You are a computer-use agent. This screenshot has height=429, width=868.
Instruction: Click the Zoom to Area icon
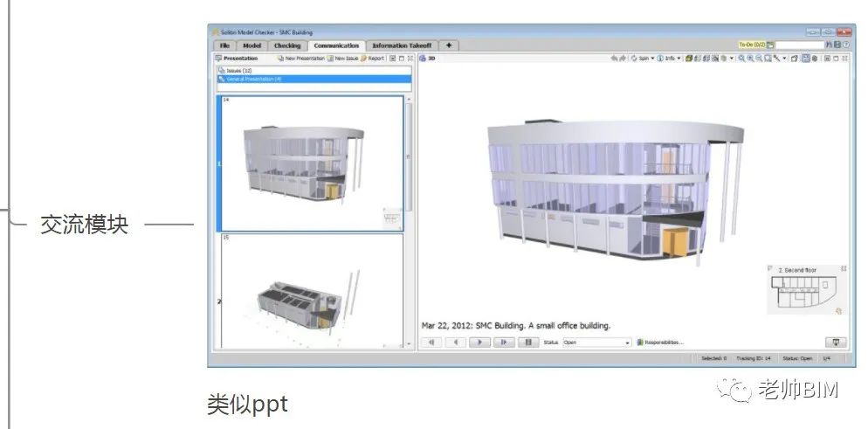768,59
